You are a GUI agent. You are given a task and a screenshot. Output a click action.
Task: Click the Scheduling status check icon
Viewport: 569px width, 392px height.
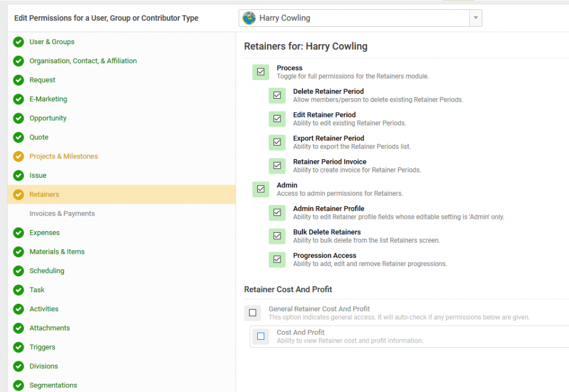point(19,271)
